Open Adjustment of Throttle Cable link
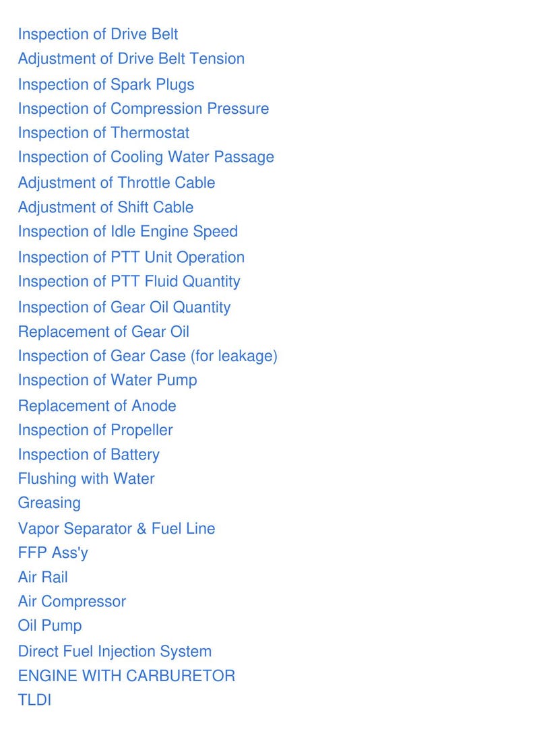The image size is (535, 756). pyautogui.click(x=117, y=183)
